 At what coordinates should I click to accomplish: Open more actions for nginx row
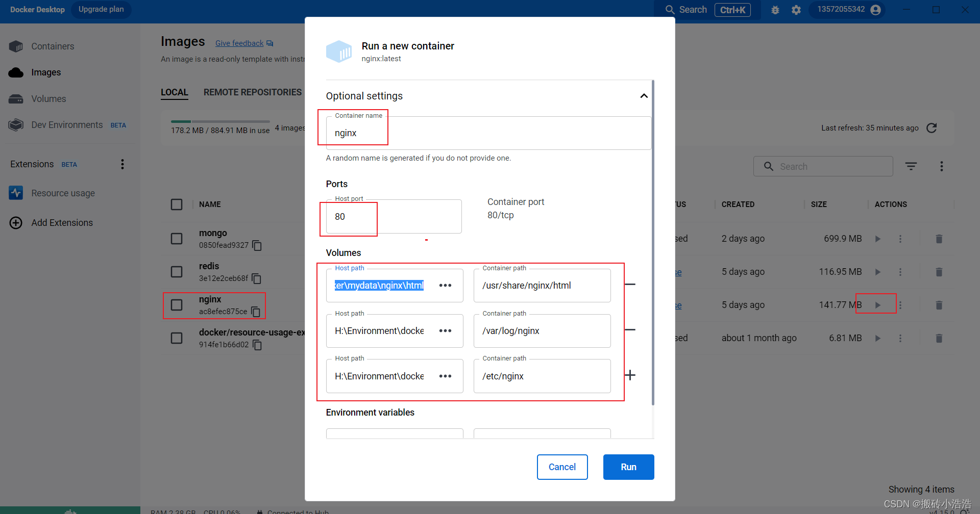click(900, 305)
